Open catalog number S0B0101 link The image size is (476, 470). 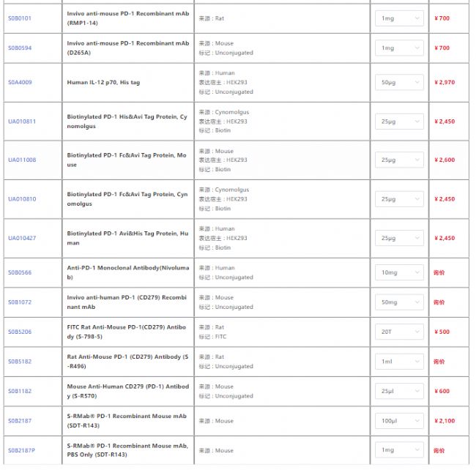(20, 18)
